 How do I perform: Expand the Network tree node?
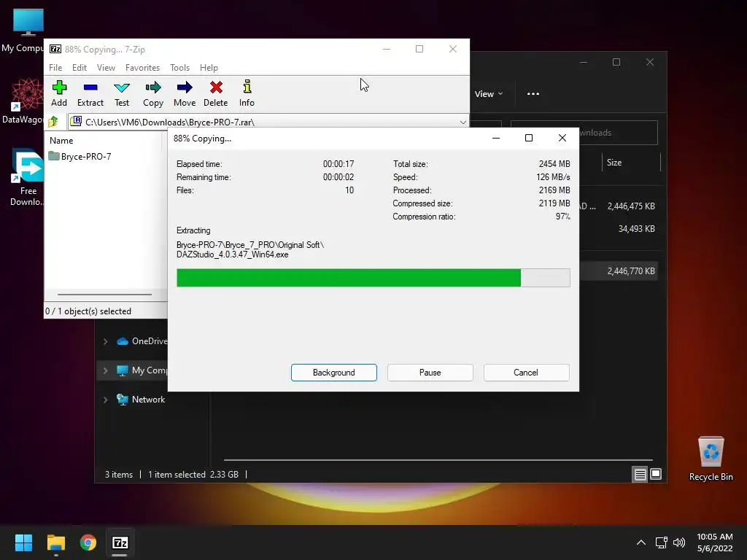[105, 400]
